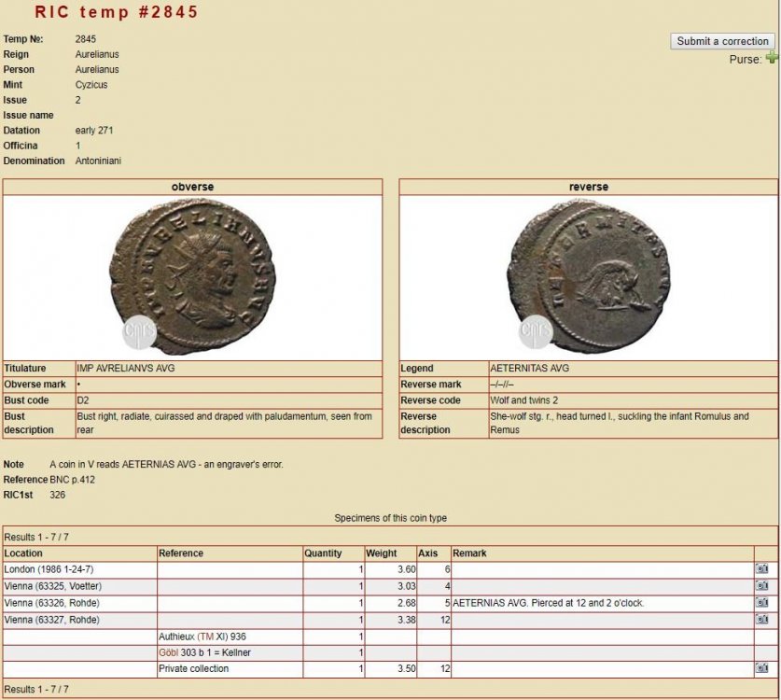The width and height of the screenshot is (781, 700).
Task: Show photo for the Private collection specimen
Action: point(761,669)
